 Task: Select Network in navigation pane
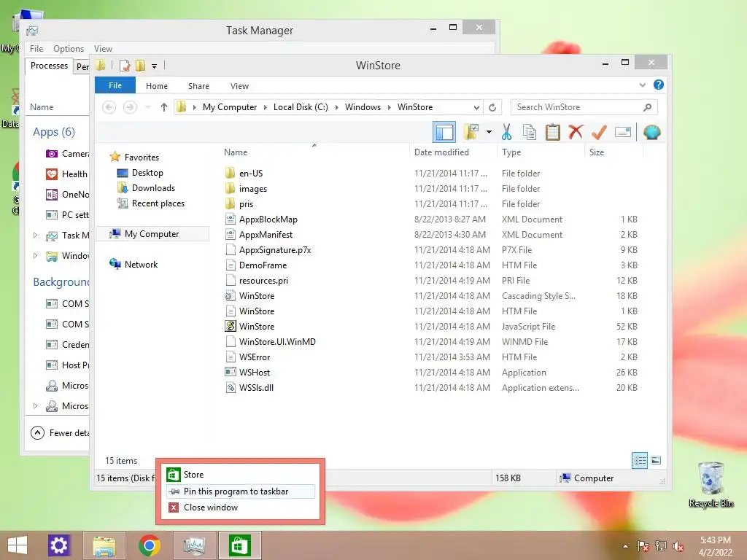click(141, 264)
